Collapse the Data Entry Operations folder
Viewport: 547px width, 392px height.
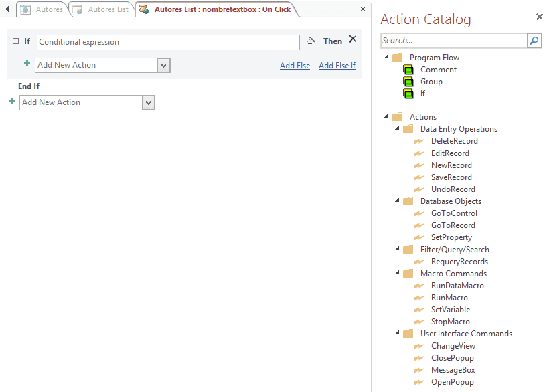coord(397,128)
